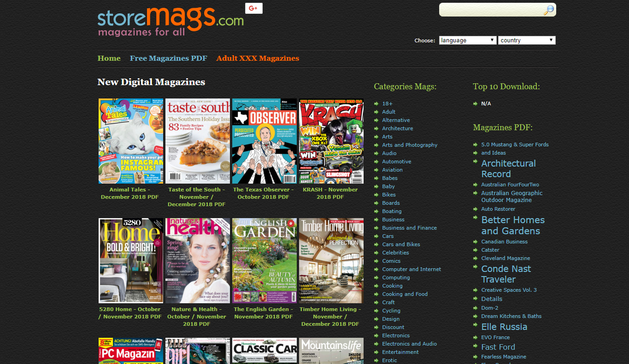Click the magnifying glass search icon
This screenshot has width=629, height=364.
548,10
